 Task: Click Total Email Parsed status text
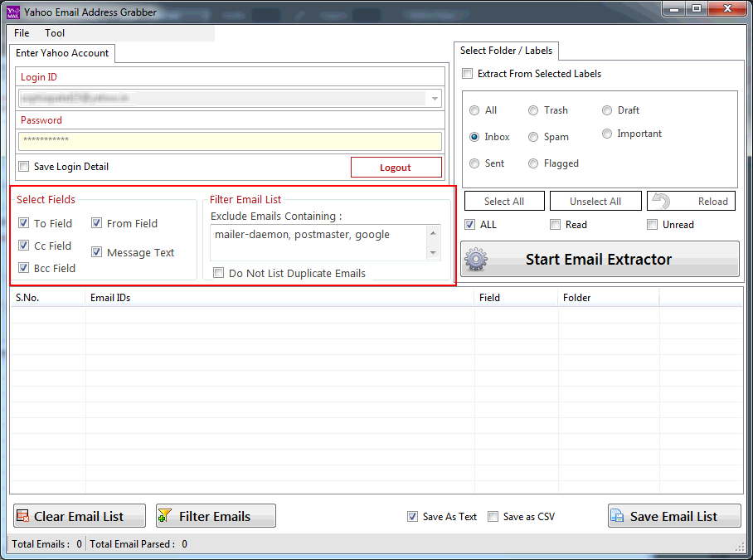tap(138, 543)
